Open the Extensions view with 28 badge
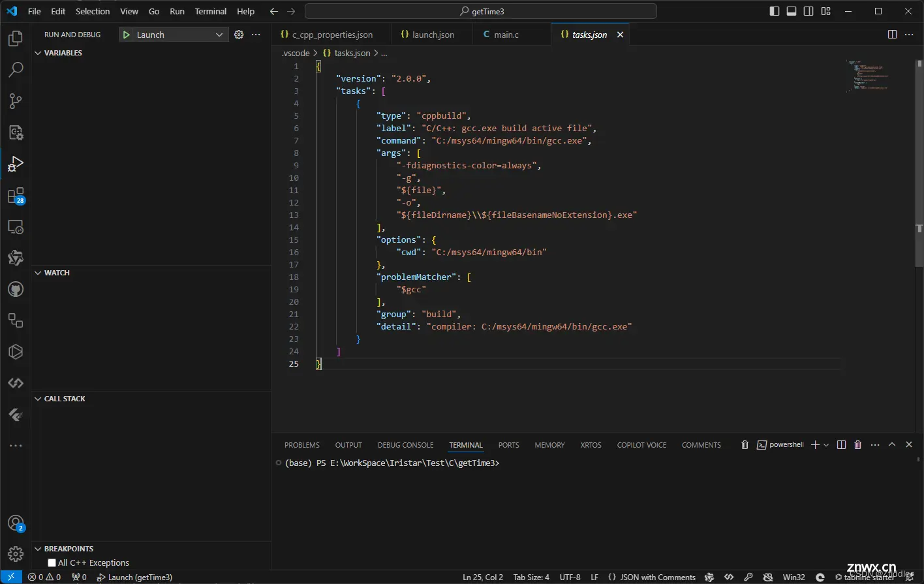Viewport: 924px width, 584px height. coord(16,196)
